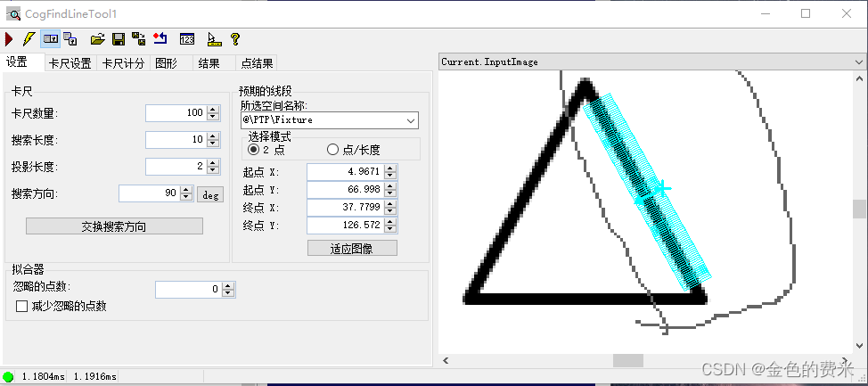The height and width of the screenshot is (386, 868).
Task: Click the 起点 Y spinner arrows
Action: point(391,190)
